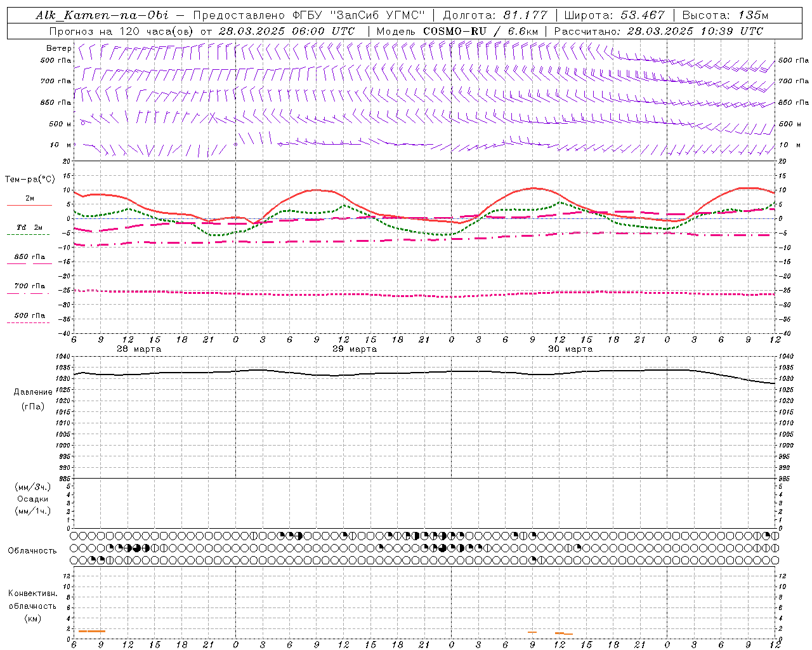Click the Td 2м legend label
Viewport: 812px width, 650px height.
pyautogui.click(x=30, y=227)
